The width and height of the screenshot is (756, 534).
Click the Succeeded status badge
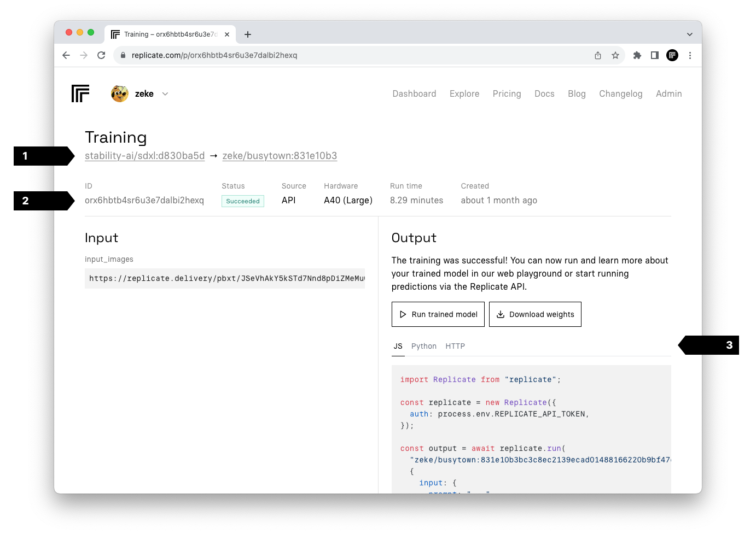click(x=243, y=201)
